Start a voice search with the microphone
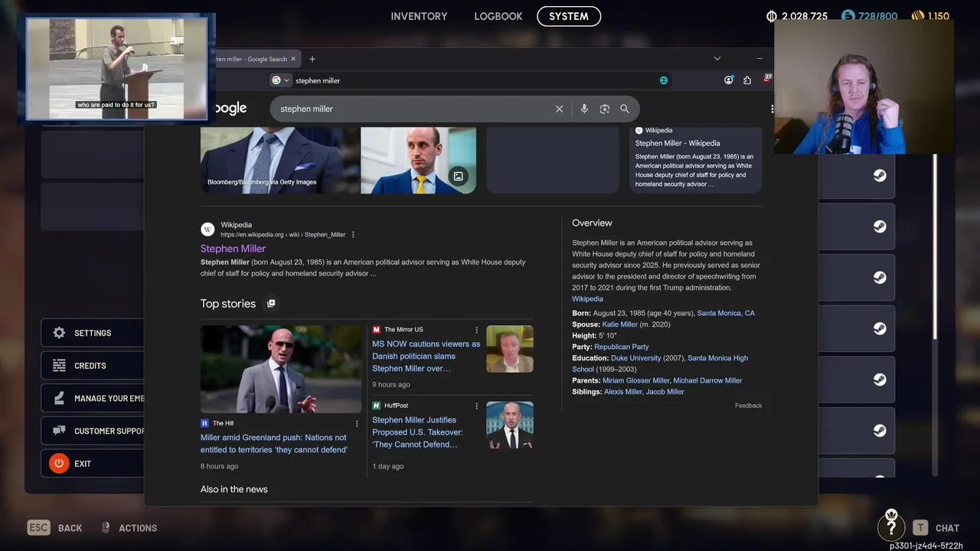Viewport: 980px width, 551px height. (584, 109)
